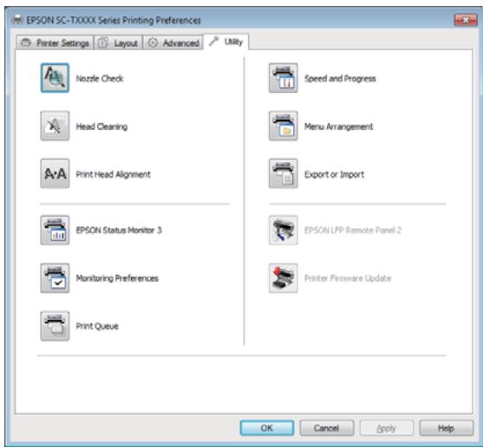
Task: Click the "Head Cleaning" label
Action: pos(101,127)
